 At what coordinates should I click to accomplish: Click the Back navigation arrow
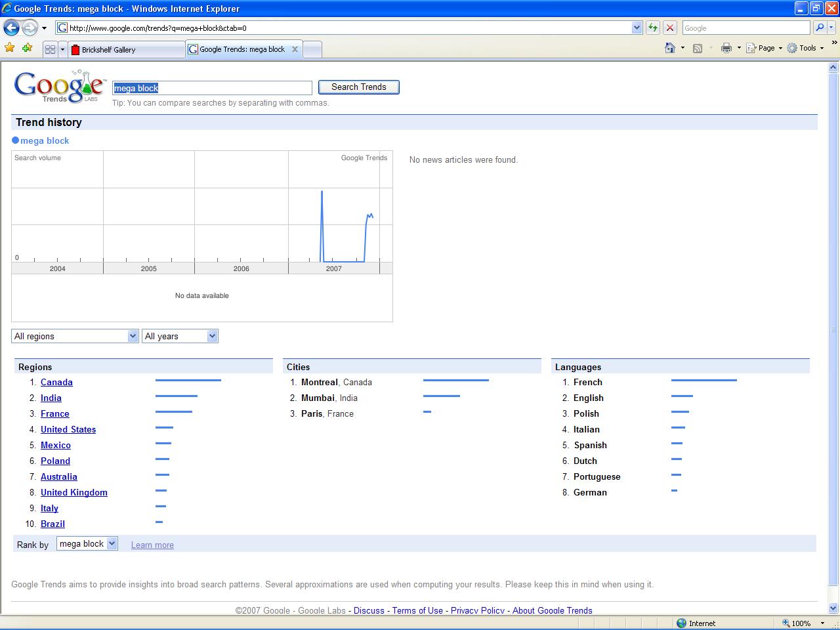tap(11, 28)
